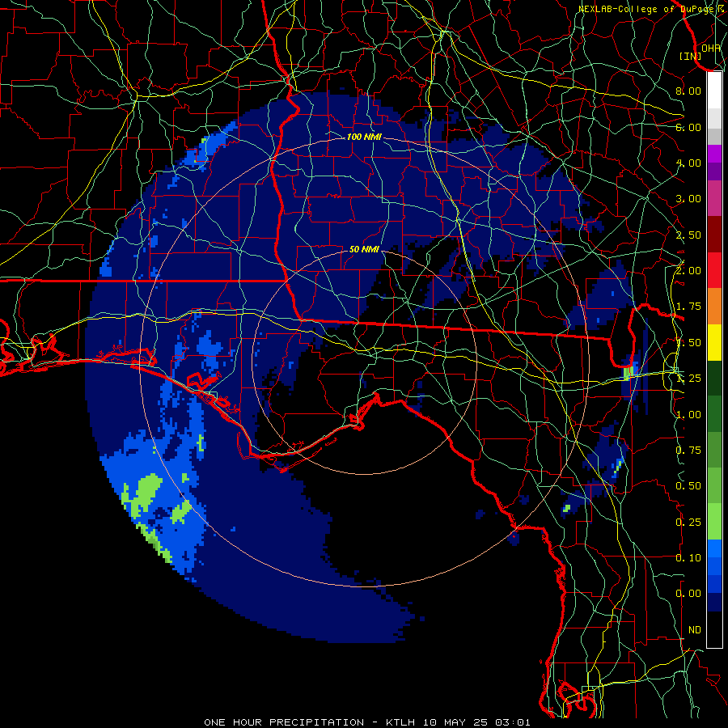The height and width of the screenshot is (728, 728).
Task: Click the 0.25 scale label
Action: coord(688,523)
